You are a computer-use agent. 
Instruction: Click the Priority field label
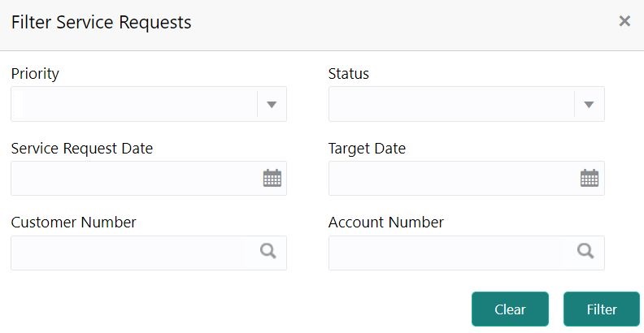pyautogui.click(x=35, y=74)
